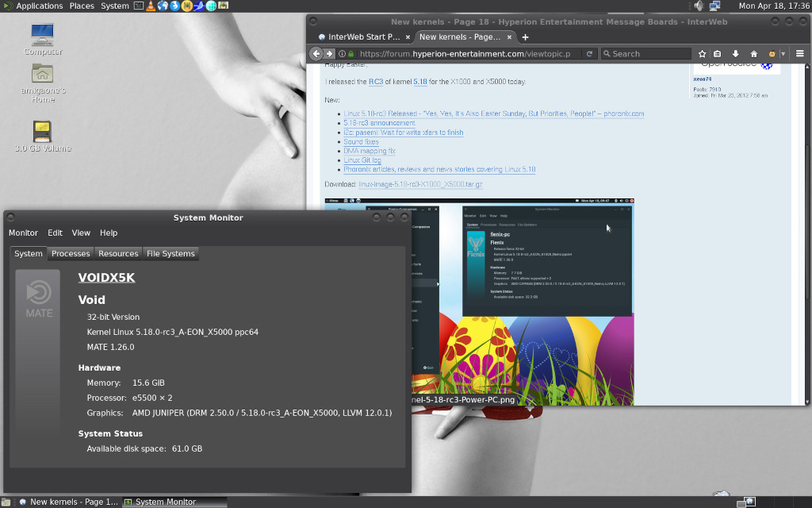Launch the last panel launcher icon beside teal globe
Screen dimensions: 812x508
point(223,6)
